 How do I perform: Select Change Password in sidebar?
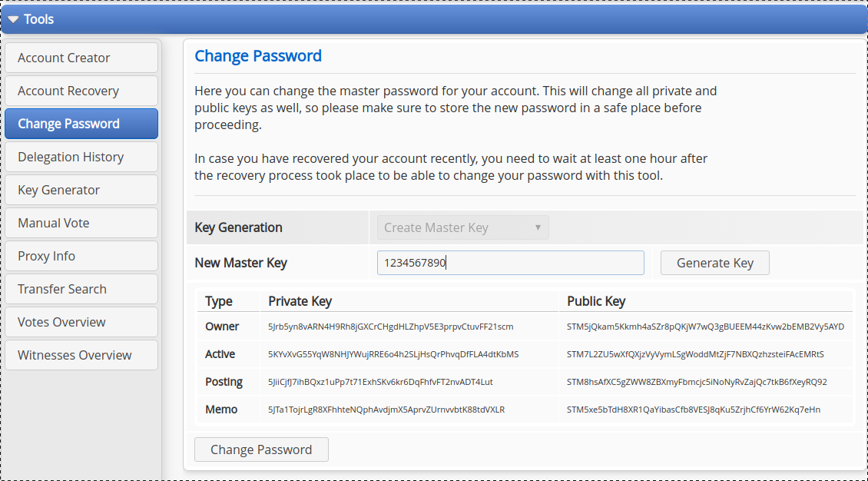[x=81, y=124]
